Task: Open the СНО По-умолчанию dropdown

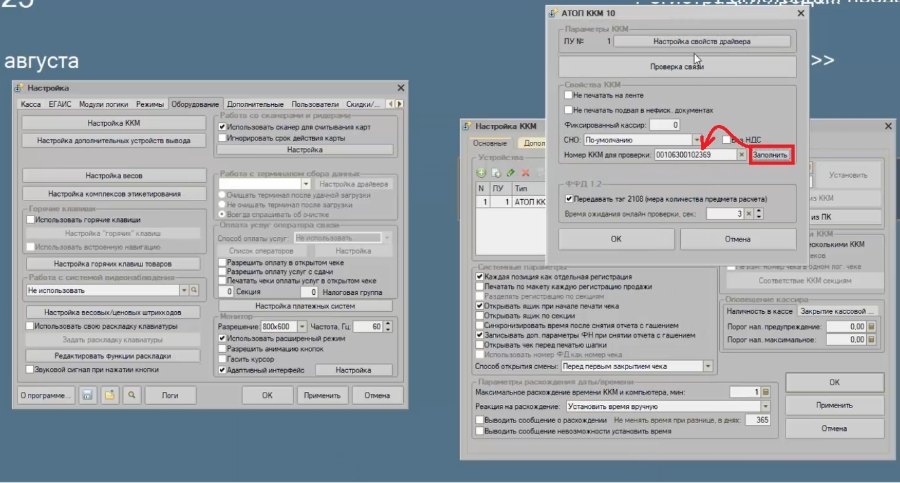Action: pyautogui.click(x=696, y=140)
